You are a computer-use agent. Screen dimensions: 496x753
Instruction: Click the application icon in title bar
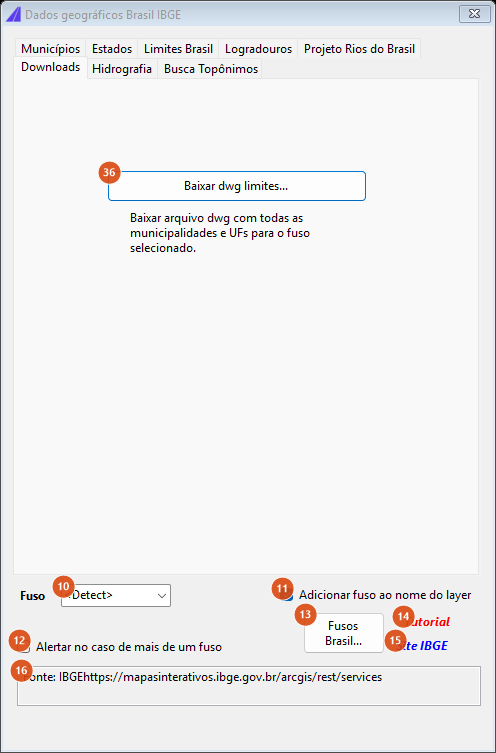(x=13, y=15)
